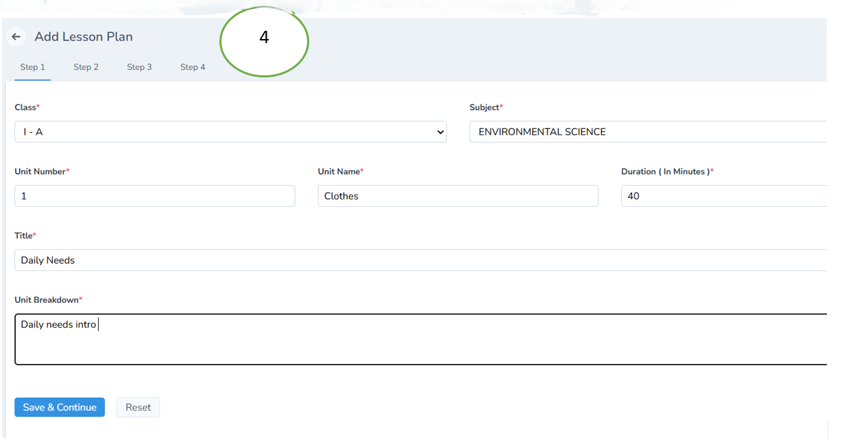Click the Duration (In Minutes) field
The height and width of the screenshot is (442, 868).
tap(720, 195)
